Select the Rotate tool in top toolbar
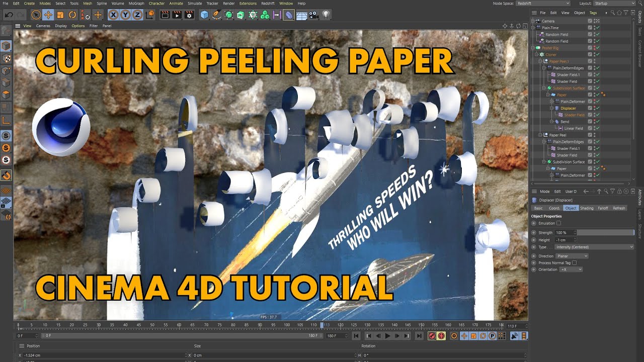The image size is (644, 362). [72, 15]
